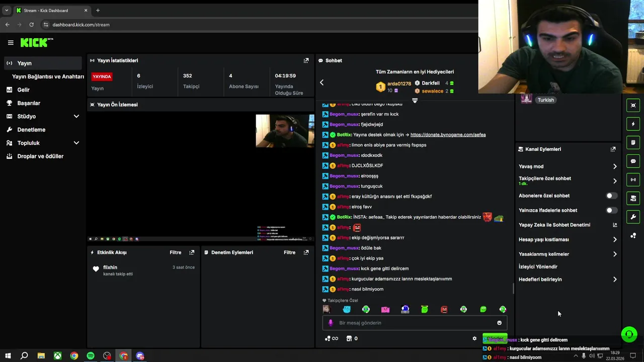
Task: Click Yapay Zeka ile Sohbet Denetimi
Action: (x=554, y=225)
